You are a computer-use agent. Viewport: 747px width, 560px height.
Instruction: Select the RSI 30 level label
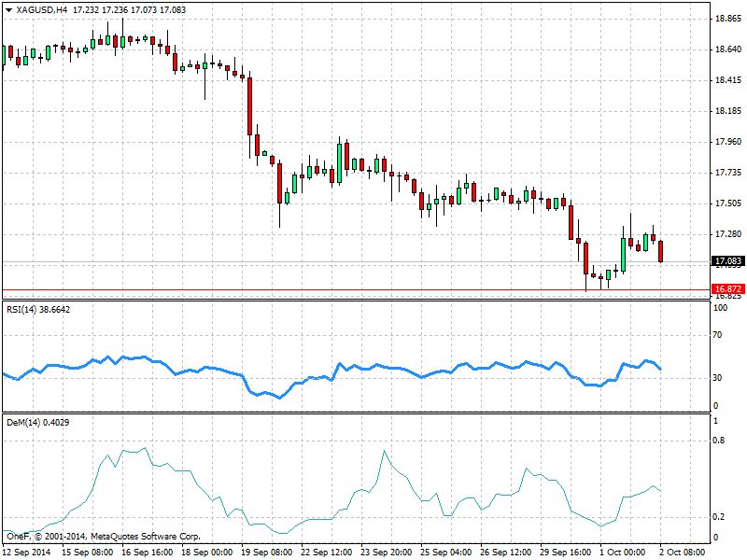(x=717, y=378)
